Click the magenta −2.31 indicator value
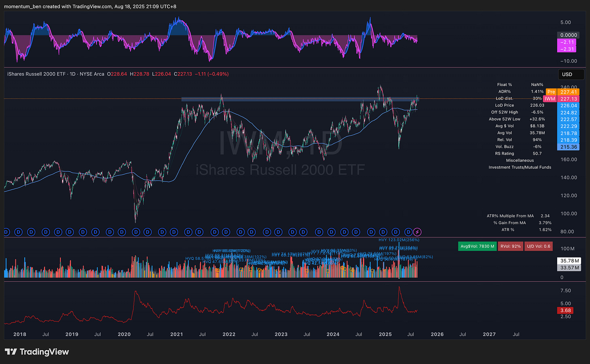The width and height of the screenshot is (590, 364). 567,49
